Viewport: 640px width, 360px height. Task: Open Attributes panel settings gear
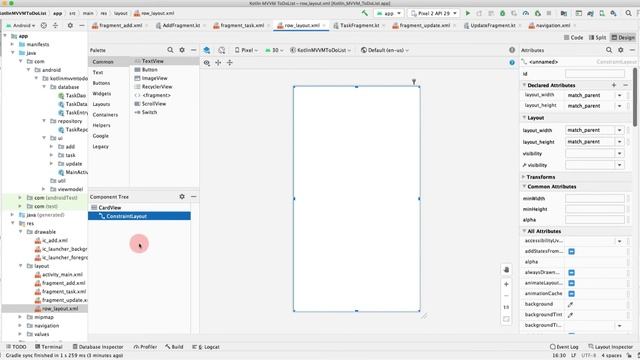[x=621, y=50]
